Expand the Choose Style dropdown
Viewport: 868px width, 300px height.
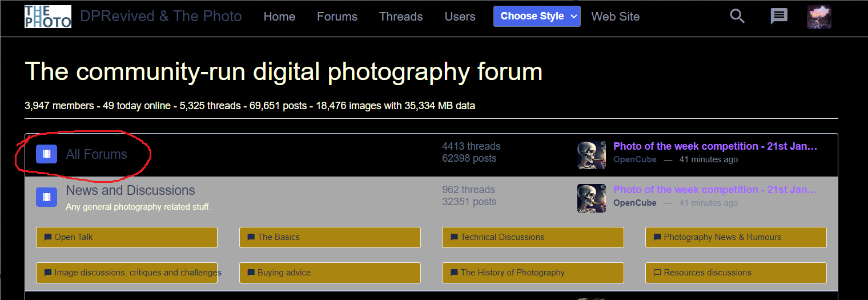(x=537, y=17)
